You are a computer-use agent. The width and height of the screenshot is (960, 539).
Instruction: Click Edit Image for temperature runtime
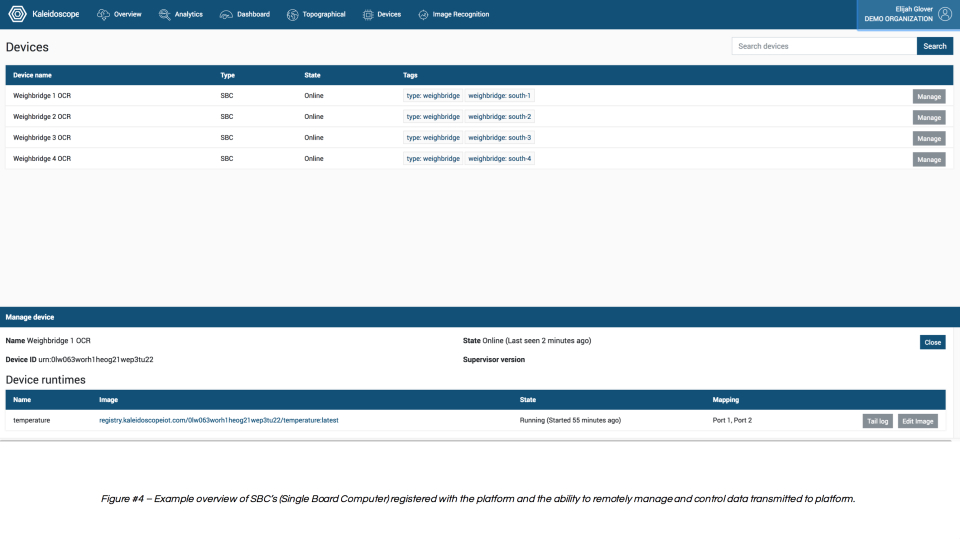[x=918, y=421]
